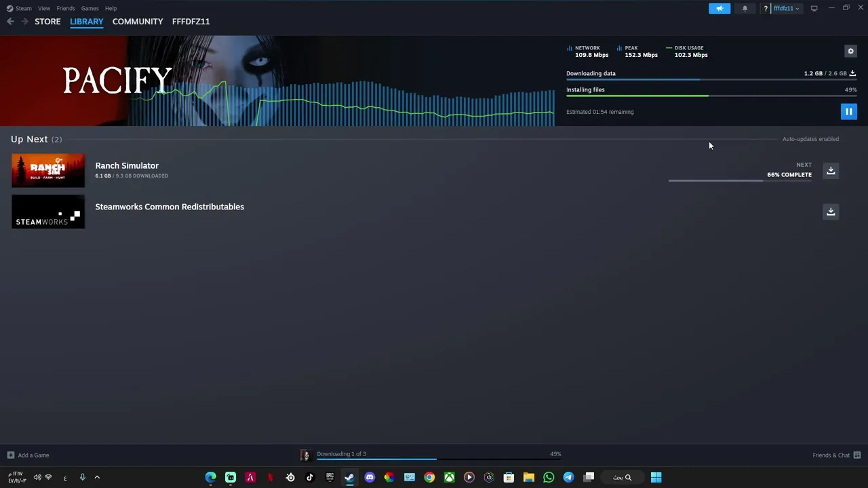Open Google Chrome from taskbar
Viewport: 868px width, 488px height.
click(429, 477)
